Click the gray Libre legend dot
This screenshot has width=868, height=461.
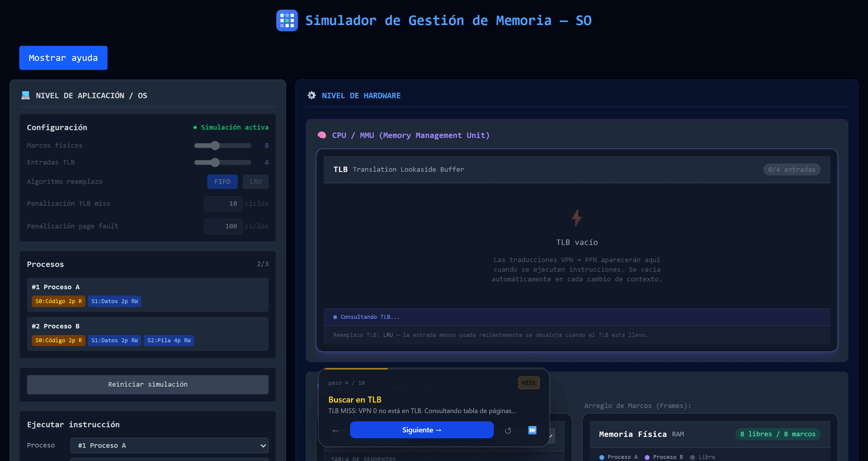tap(693, 457)
